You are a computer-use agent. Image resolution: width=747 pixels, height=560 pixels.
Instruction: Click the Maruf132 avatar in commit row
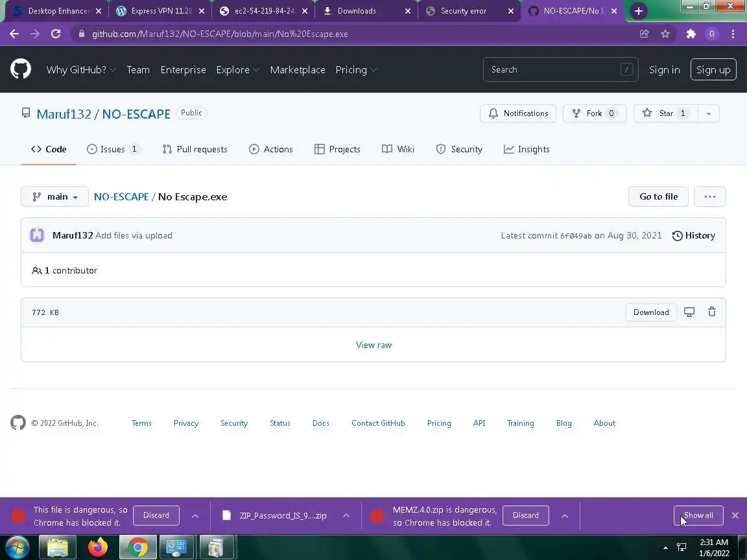[x=37, y=235]
